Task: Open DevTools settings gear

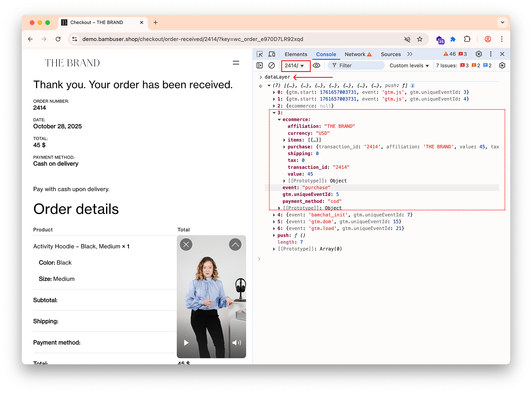Action: (x=479, y=54)
